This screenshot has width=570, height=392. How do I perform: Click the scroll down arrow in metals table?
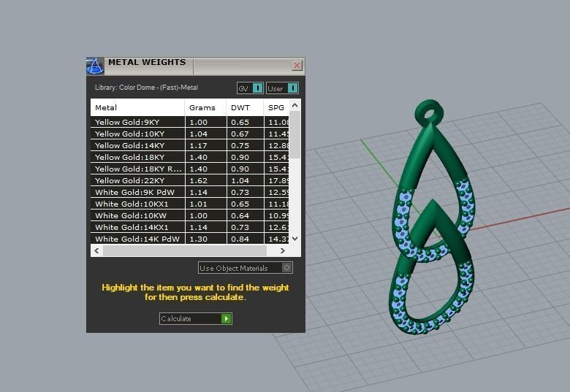[x=294, y=239]
